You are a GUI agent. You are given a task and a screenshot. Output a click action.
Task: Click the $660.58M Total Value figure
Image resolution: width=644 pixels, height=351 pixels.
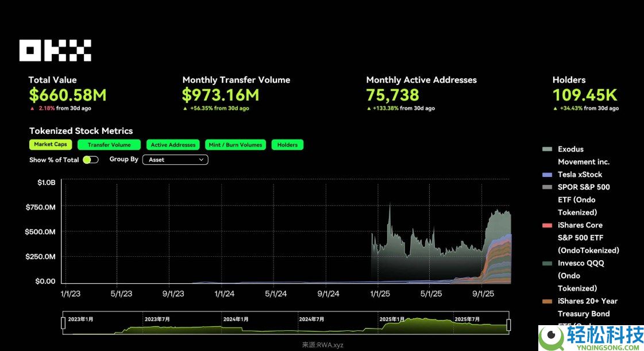[68, 95]
